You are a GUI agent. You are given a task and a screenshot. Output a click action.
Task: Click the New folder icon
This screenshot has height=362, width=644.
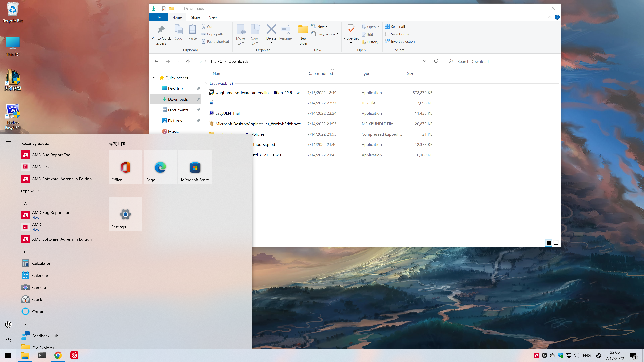[x=303, y=29]
